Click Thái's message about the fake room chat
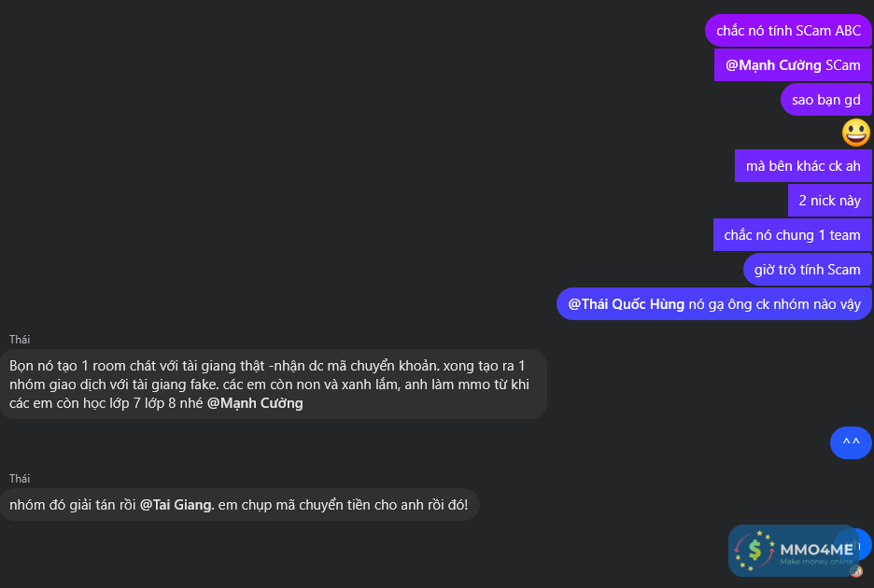The width and height of the screenshot is (874, 588). click(271, 384)
